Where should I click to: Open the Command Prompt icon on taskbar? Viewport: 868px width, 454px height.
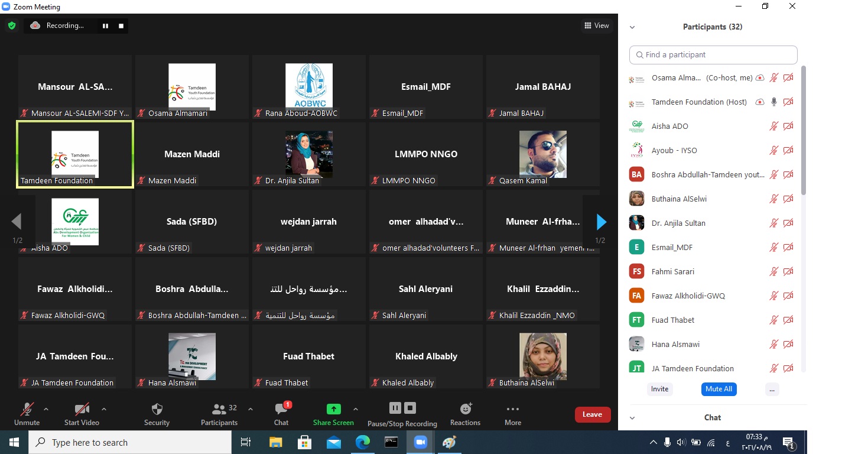pyautogui.click(x=391, y=442)
